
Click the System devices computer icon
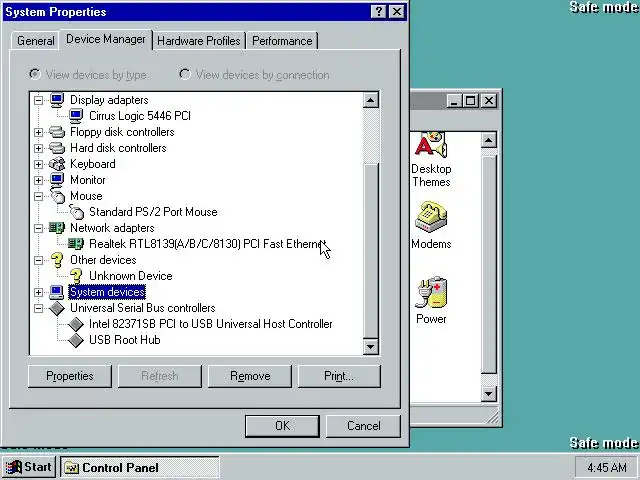[x=57, y=292]
